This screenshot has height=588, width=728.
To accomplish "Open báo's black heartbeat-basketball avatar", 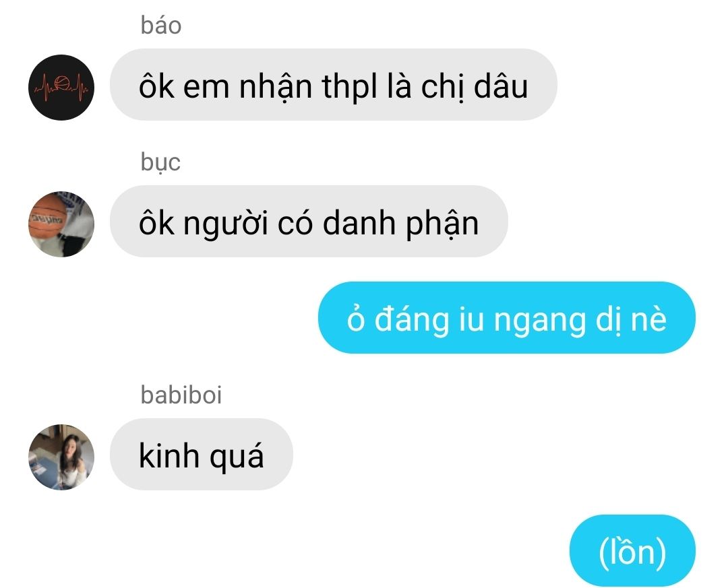I will tap(61, 88).
